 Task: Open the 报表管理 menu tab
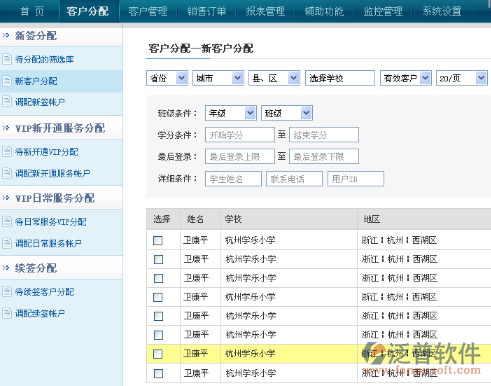[265, 11]
